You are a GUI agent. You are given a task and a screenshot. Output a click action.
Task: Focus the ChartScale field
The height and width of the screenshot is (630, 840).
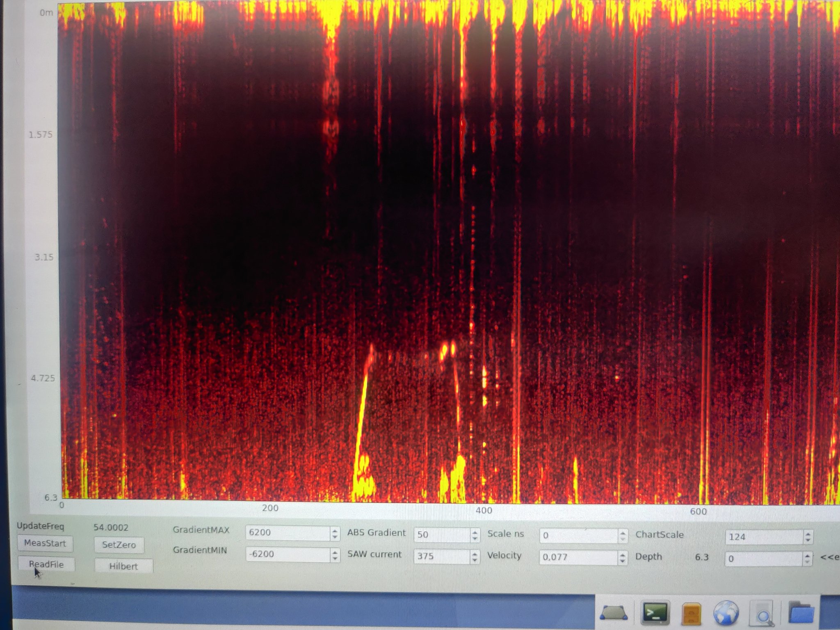tap(764, 537)
